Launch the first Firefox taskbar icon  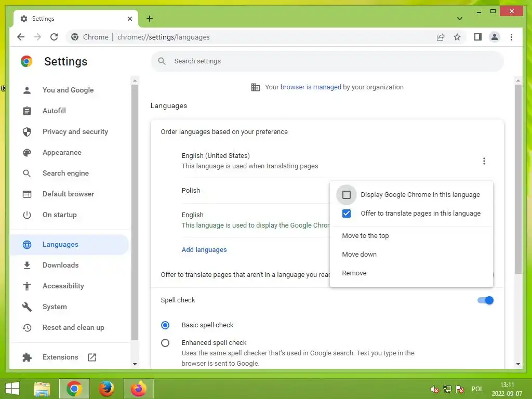pos(107,389)
